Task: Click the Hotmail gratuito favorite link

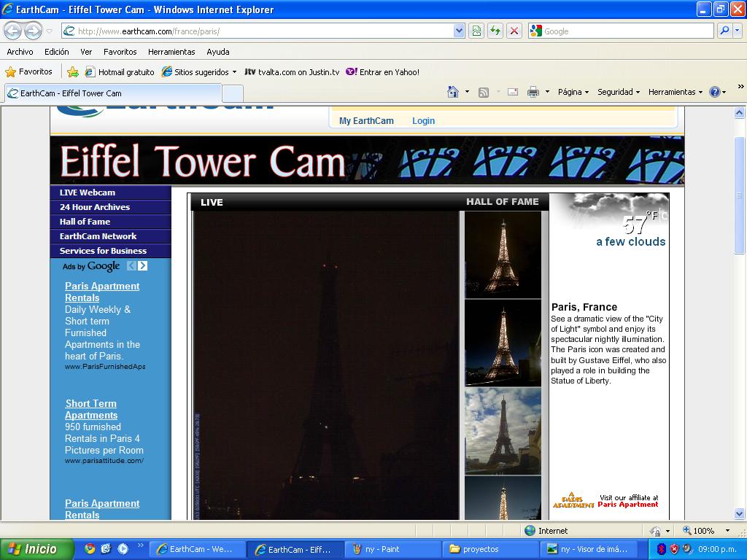Action: click(x=120, y=72)
